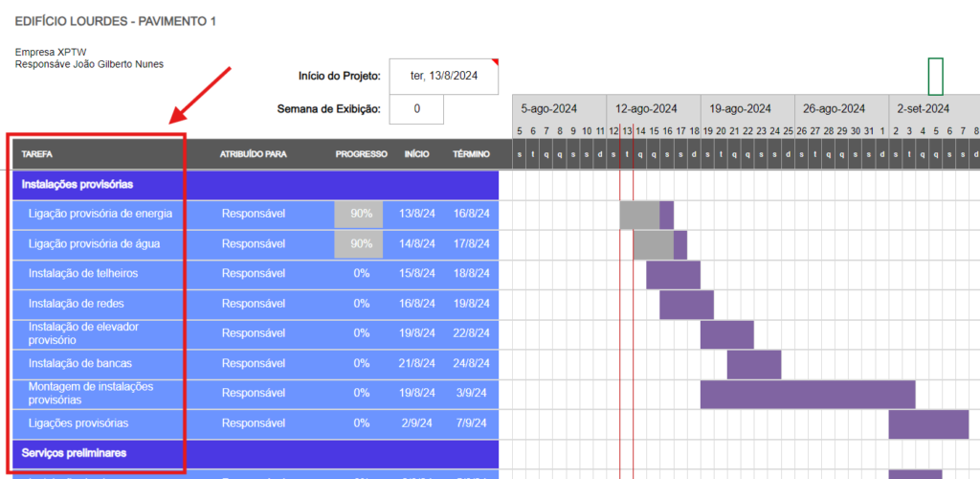Click the 'ATRIBUÍDO PARA' column header

tap(253, 154)
